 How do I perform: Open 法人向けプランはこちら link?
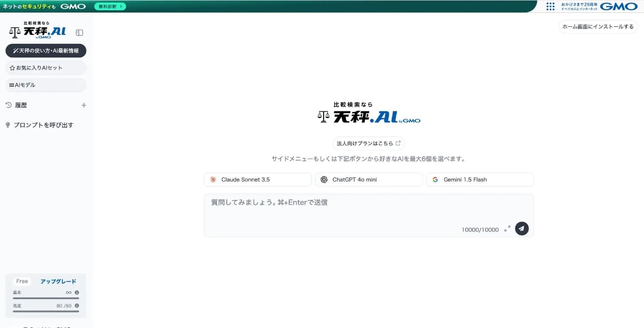[369, 143]
